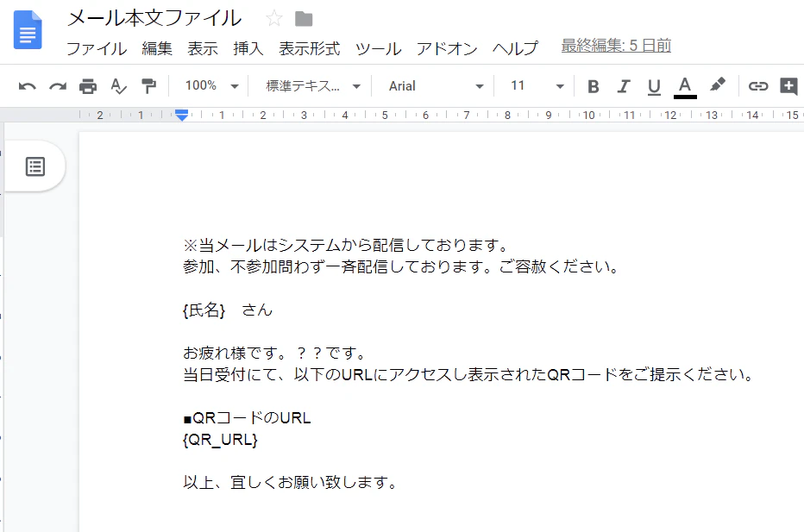Open the 100% zoom dropdown
Screen dimensions: 804x532
click(x=211, y=85)
